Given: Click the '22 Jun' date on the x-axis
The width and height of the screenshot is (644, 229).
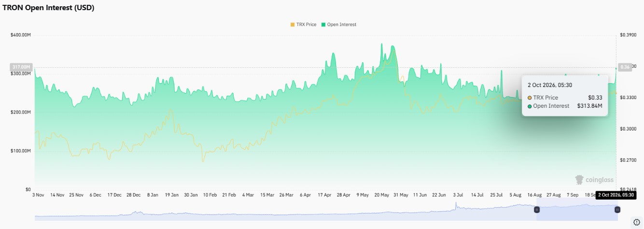Looking at the screenshot, I should point(439,195).
